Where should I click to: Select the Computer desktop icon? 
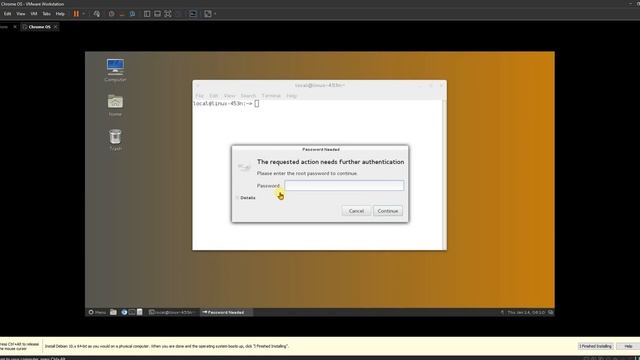(x=116, y=70)
